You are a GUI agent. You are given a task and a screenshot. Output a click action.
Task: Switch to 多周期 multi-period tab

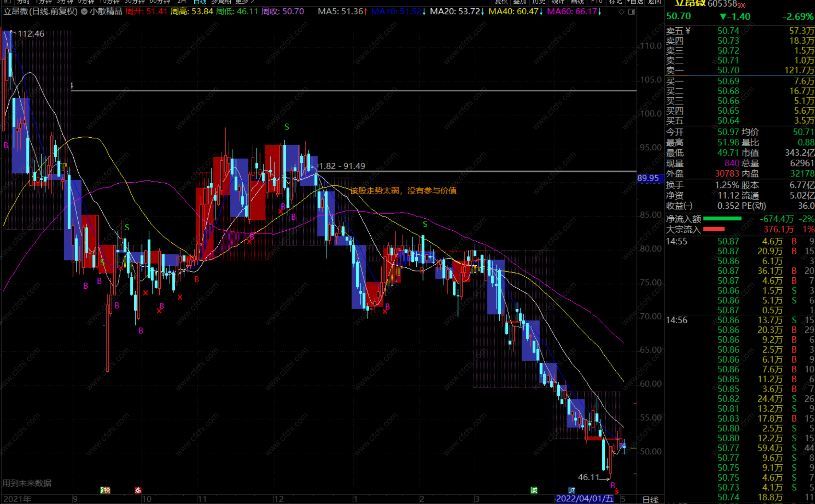(221, 2)
